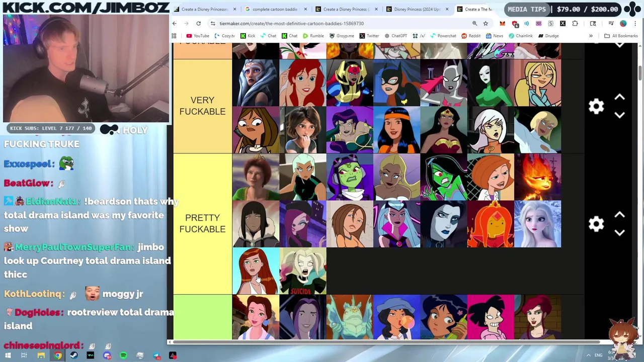
Task: Move VERY FUCKABLE tier down
Action: pyautogui.click(x=620, y=115)
